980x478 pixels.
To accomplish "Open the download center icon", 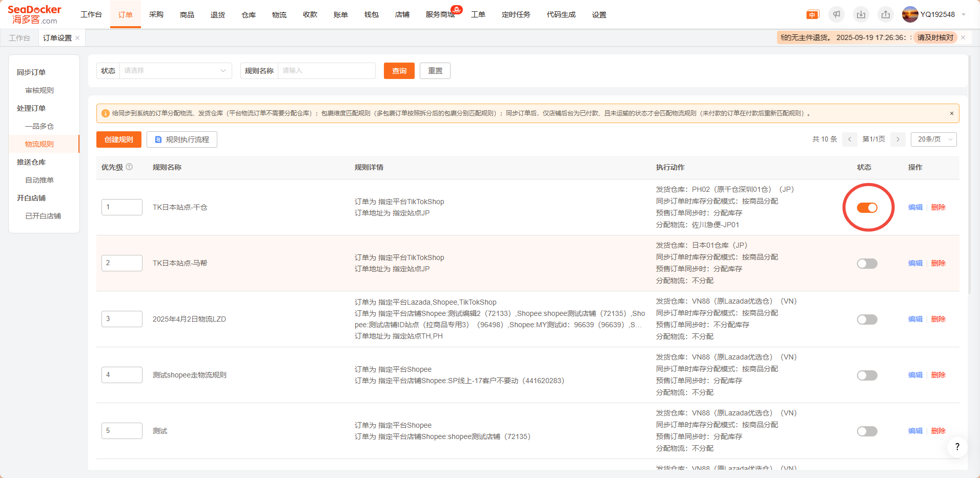I will point(861,15).
